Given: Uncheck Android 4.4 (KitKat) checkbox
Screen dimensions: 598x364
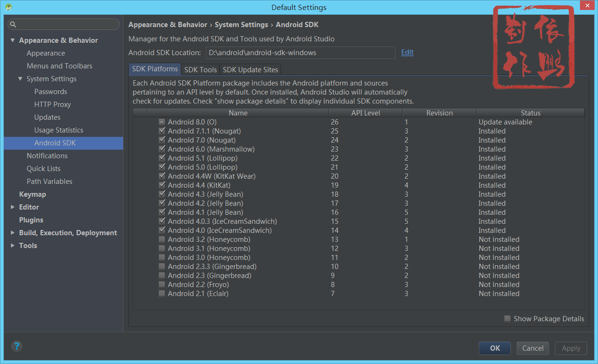Looking at the screenshot, I should (162, 185).
